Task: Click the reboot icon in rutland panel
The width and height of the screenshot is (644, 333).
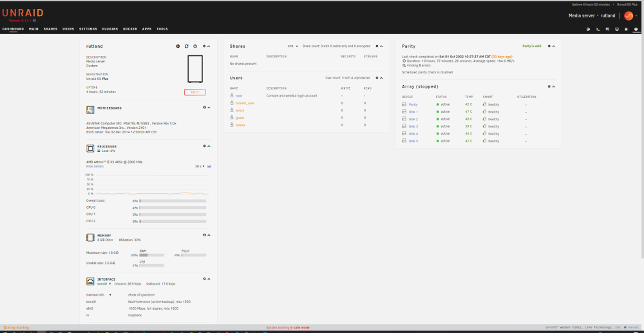Action: click(187, 46)
